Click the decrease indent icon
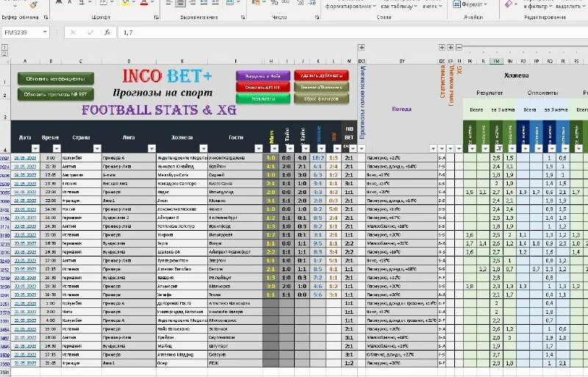 204,3
